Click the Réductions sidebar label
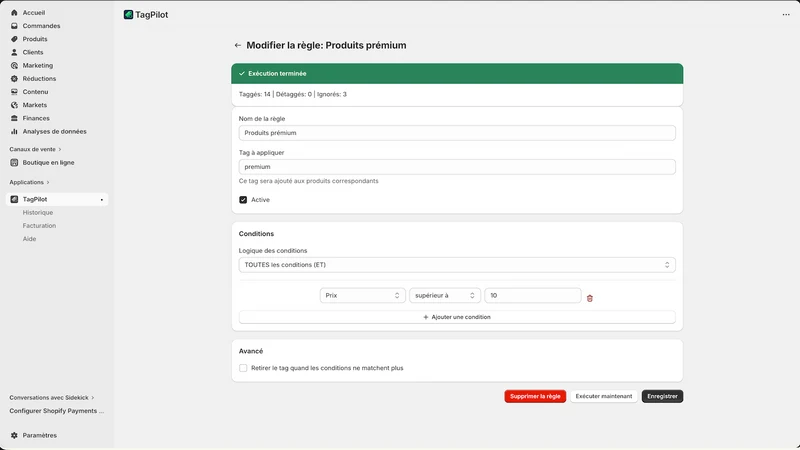This screenshot has width=800, height=450. point(39,79)
